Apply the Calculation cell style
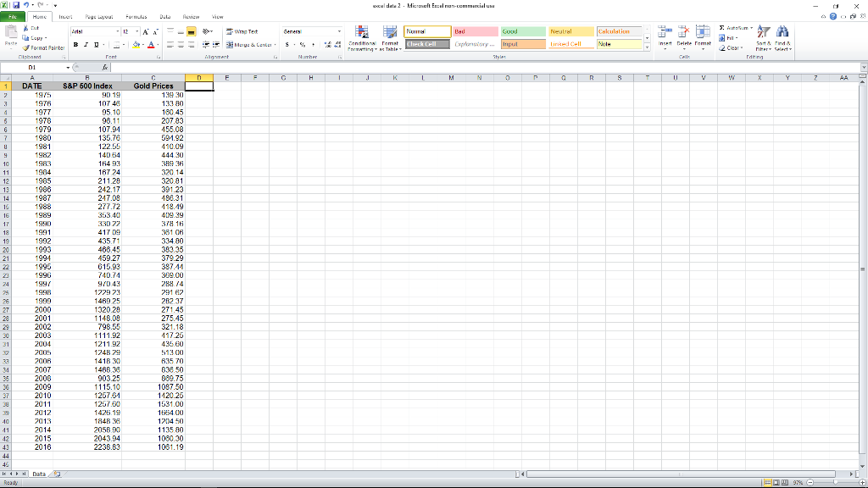This screenshot has height=488, width=868. pyautogui.click(x=620, y=31)
